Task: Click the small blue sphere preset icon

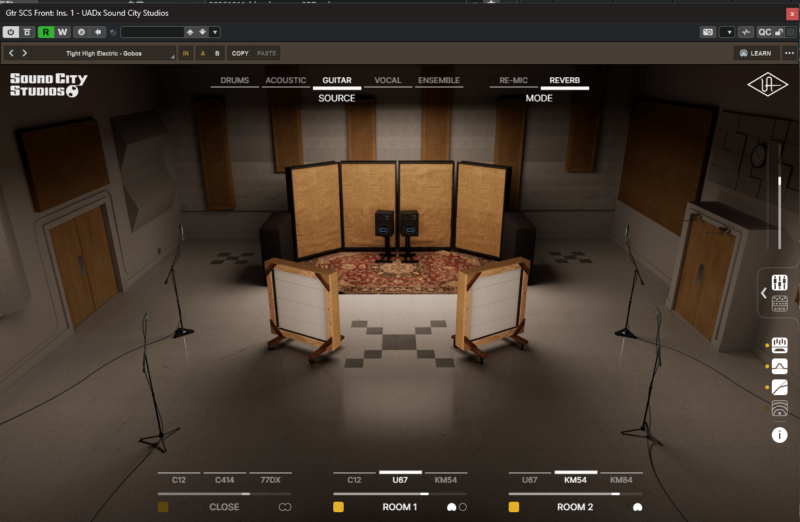Action: (x=113, y=32)
